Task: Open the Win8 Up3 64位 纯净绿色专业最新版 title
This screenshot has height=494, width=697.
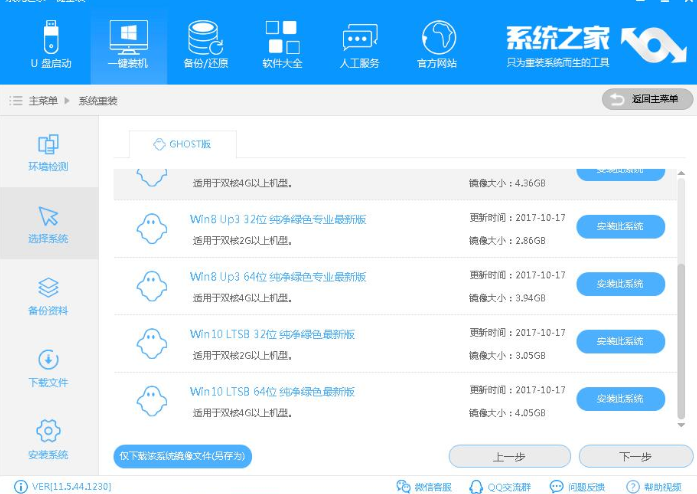Action: click(x=278, y=277)
